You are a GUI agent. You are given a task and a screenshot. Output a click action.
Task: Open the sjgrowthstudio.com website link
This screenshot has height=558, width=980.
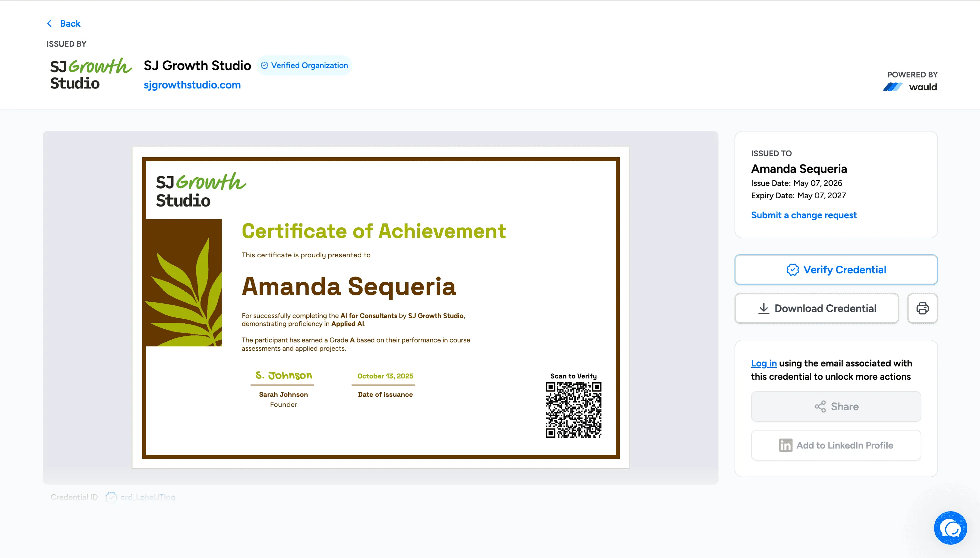(192, 85)
